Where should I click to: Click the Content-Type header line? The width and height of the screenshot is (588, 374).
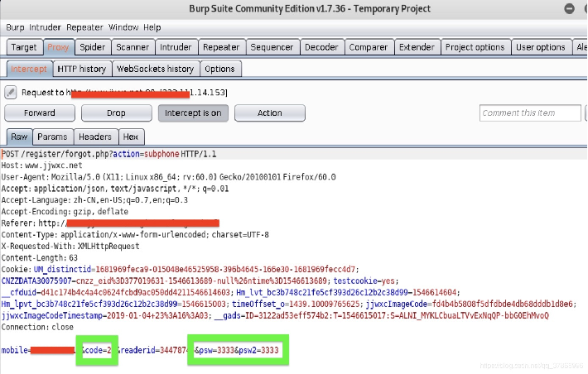point(135,235)
